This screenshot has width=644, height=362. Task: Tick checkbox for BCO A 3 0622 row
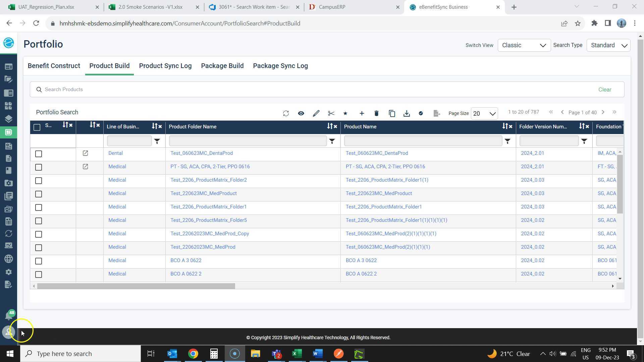click(39, 261)
